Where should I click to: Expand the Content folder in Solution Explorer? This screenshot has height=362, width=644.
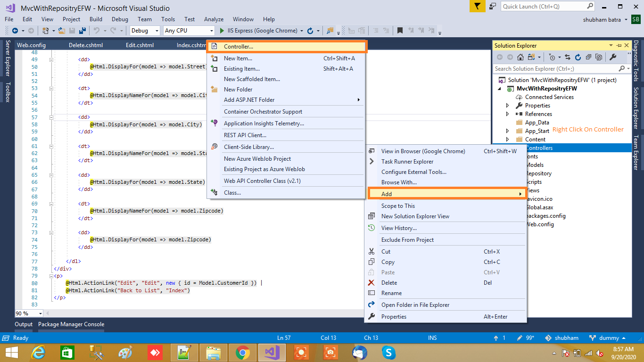(507, 140)
